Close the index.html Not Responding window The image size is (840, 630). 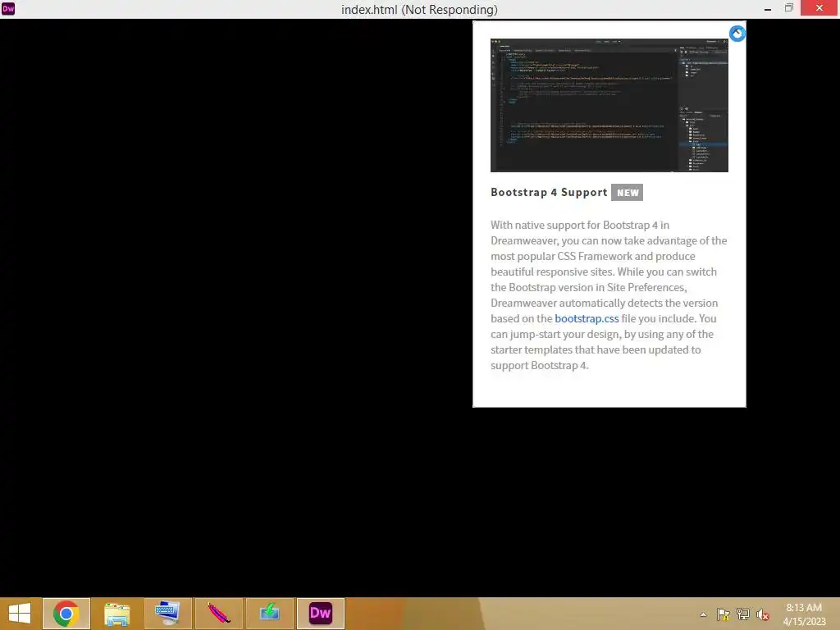pos(819,8)
